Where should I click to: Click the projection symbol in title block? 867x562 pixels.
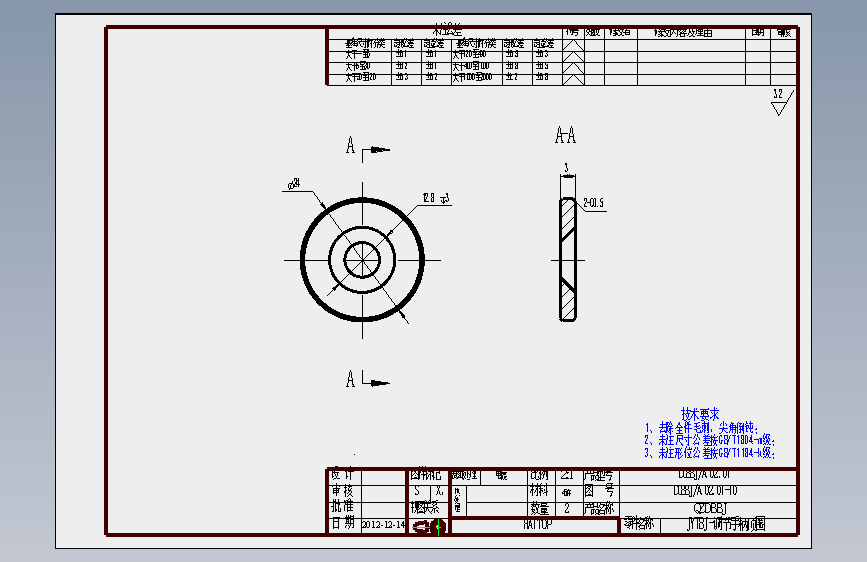click(430, 527)
